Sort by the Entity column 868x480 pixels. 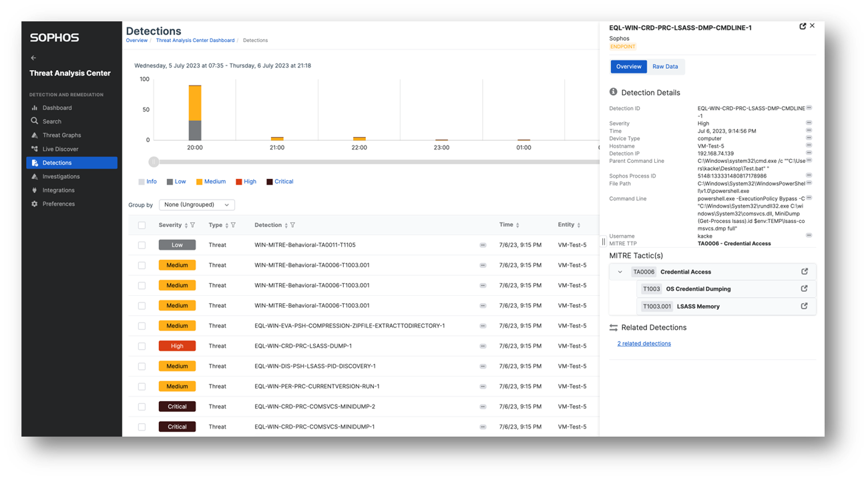pos(579,226)
